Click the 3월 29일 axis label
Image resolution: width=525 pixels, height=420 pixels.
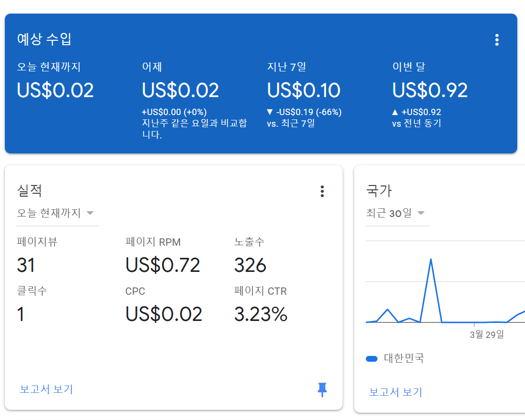(487, 334)
